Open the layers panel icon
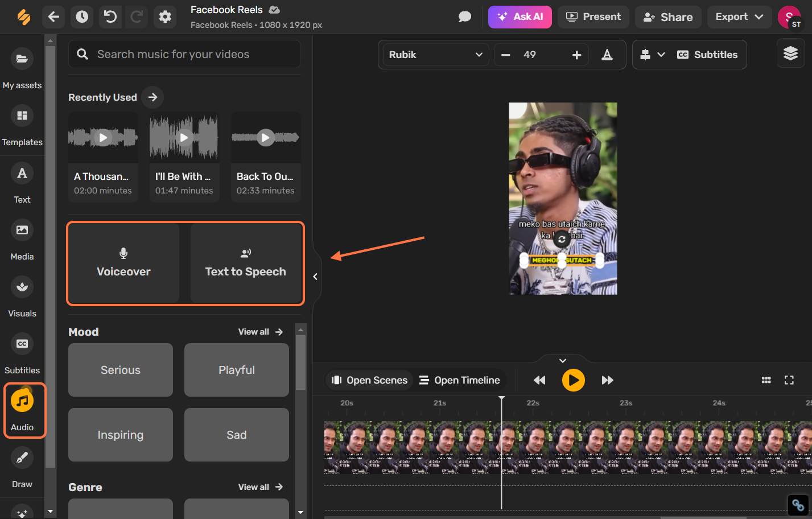 click(791, 53)
